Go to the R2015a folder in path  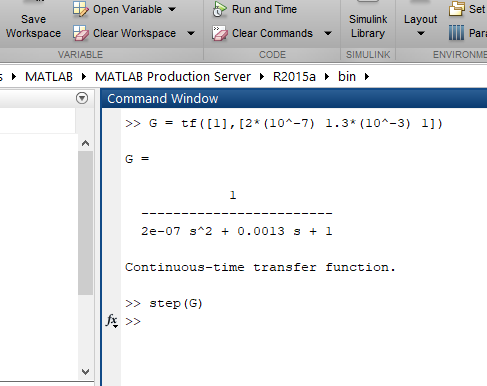tap(294, 77)
